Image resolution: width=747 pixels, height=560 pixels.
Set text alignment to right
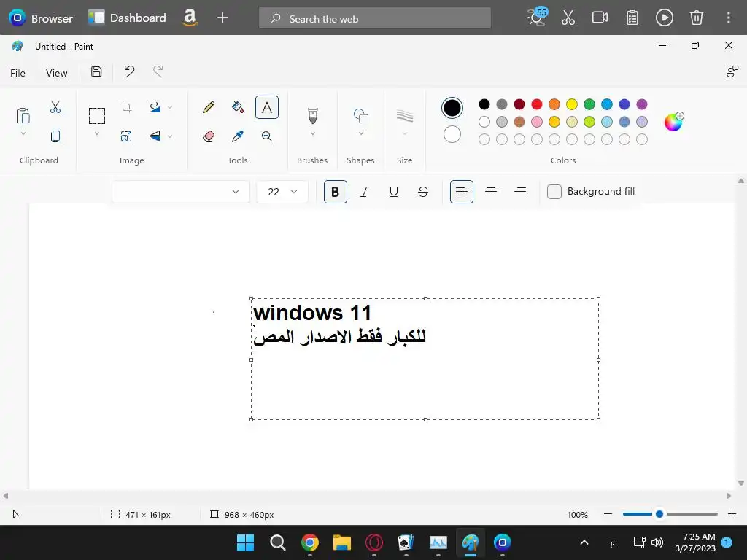pyautogui.click(x=520, y=192)
